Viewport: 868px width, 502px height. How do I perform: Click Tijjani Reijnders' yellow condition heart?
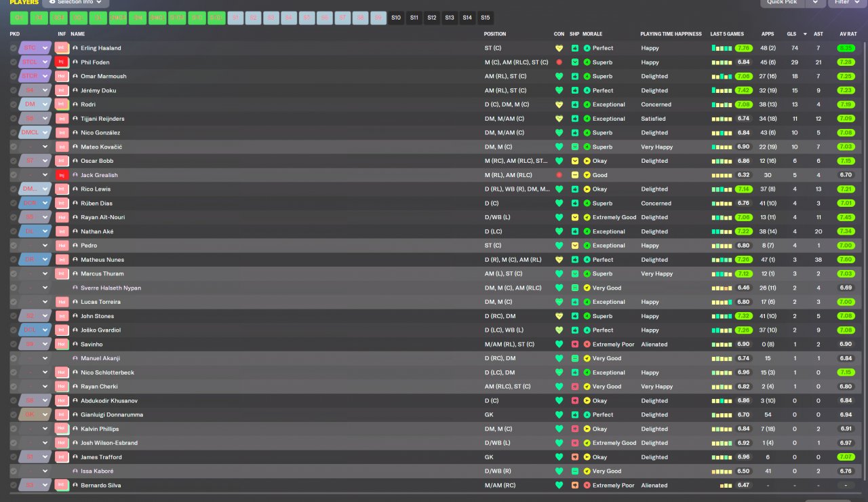[559, 119]
